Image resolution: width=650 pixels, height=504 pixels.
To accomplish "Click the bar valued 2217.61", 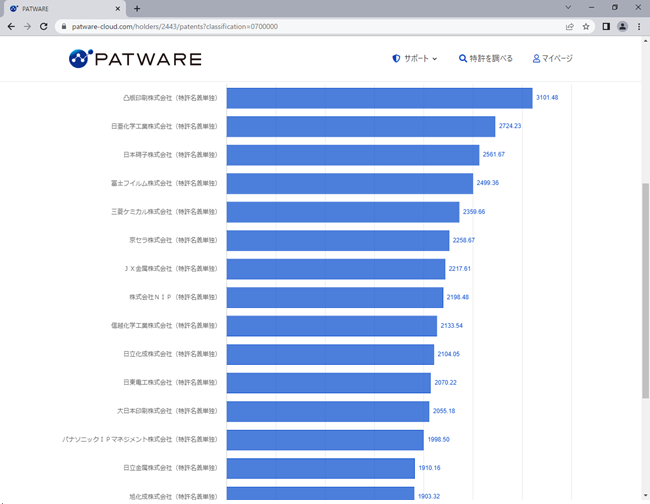I will click(x=336, y=269).
